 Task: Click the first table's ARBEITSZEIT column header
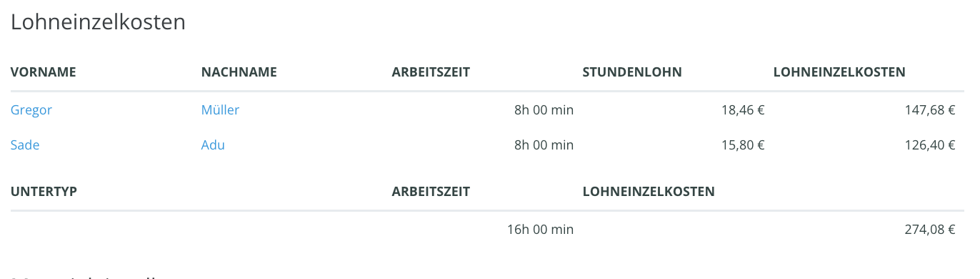point(431,72)
